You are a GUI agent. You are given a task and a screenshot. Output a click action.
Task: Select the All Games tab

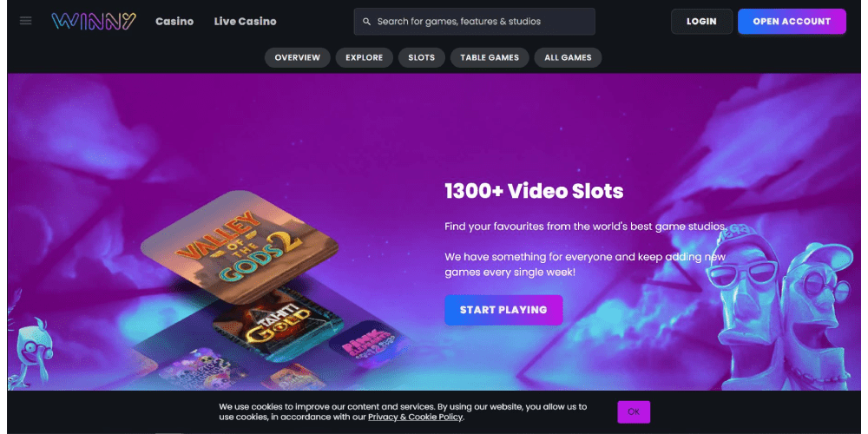568,57
